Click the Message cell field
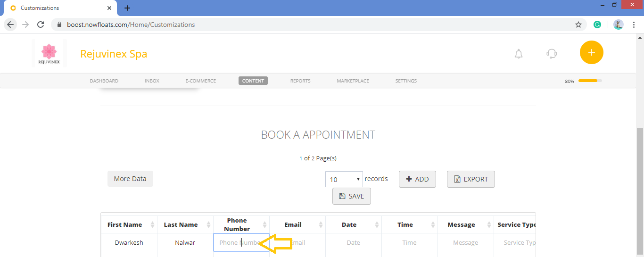 (466, 242)
